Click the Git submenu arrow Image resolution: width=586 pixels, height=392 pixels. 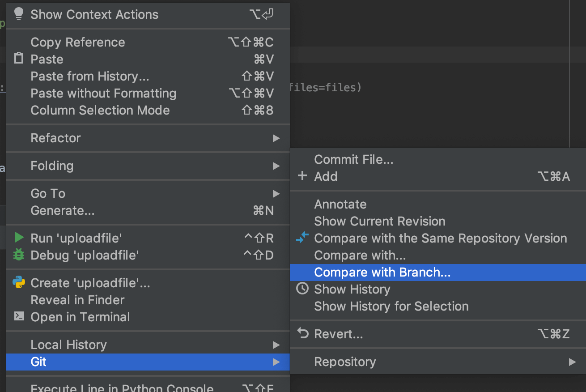[276, 362]
